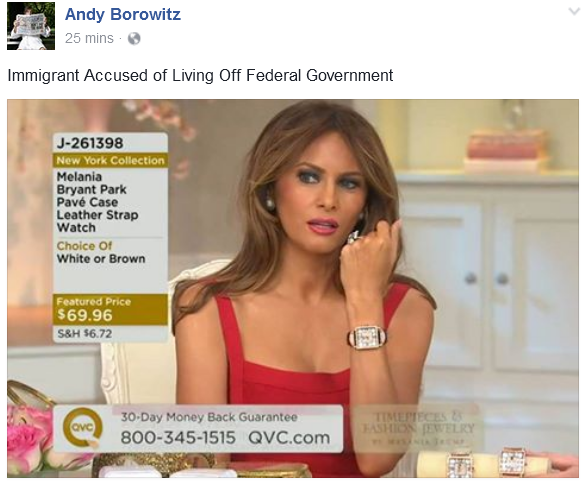Click the QVC.com text in the banner
This screenshot has height=484, width=585.
point(289,437)
